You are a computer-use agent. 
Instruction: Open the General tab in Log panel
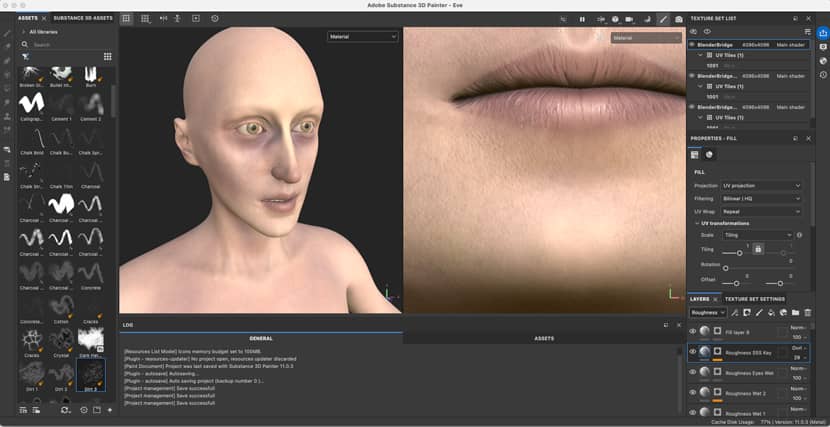pos(261,339)
